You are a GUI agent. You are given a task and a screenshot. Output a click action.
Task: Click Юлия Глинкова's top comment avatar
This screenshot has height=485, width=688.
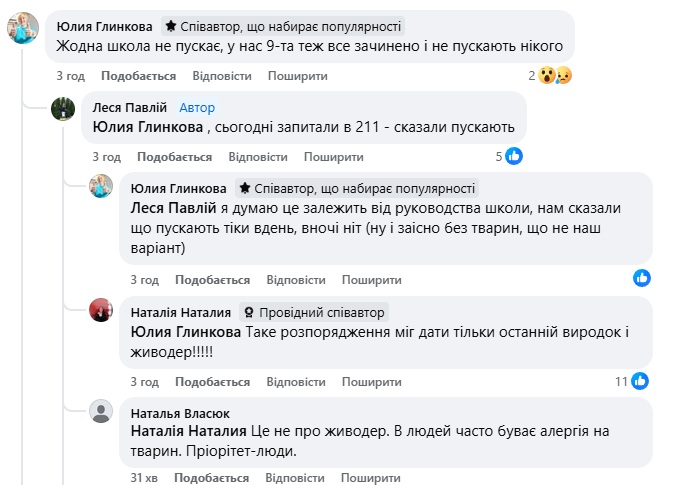pyautogui.click(x=24, y=29)
